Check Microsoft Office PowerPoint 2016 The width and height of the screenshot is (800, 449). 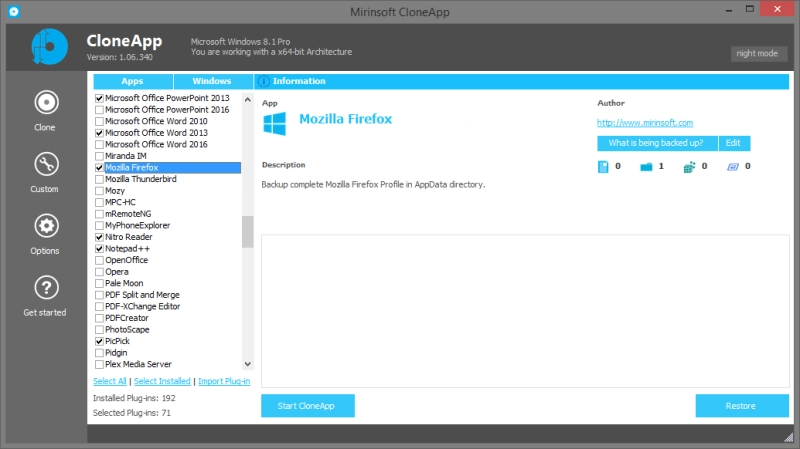[99, 110]
